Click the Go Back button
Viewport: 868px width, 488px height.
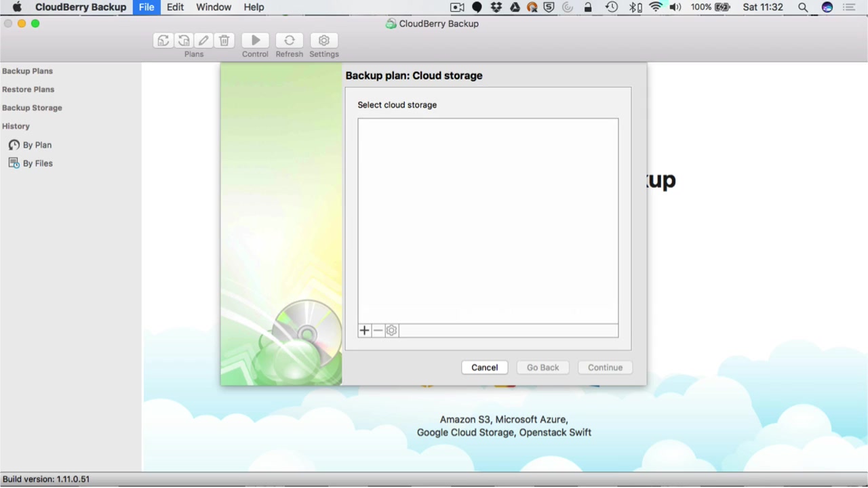click(x=543, y=367)
